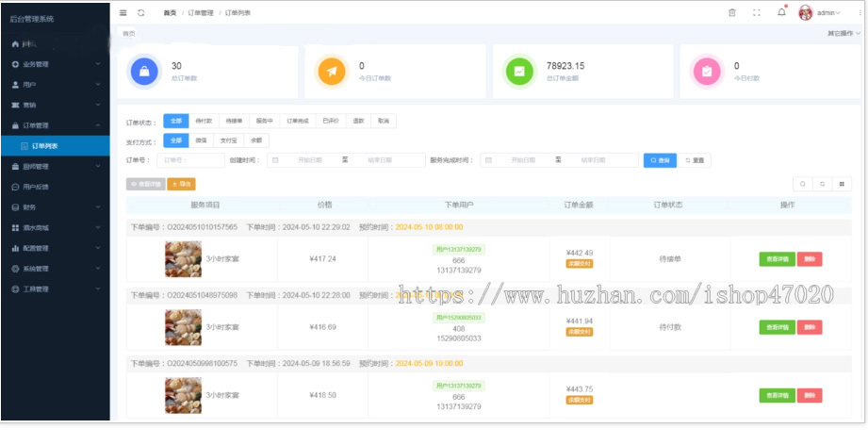
Task: Open the admin user dropdown
Action: (x=828, y=13)
